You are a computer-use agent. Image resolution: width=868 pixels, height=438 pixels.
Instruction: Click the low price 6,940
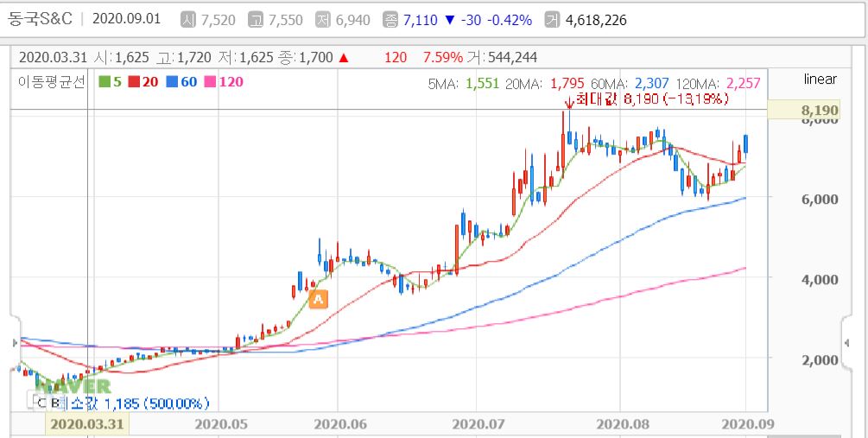(x=353, y=21)
